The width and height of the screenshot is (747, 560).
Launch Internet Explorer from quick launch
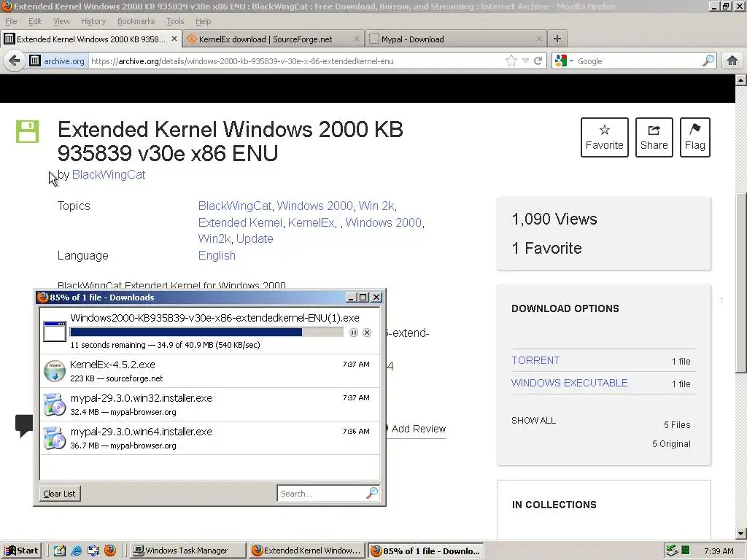pyautogui.click(x=76, y=551)
